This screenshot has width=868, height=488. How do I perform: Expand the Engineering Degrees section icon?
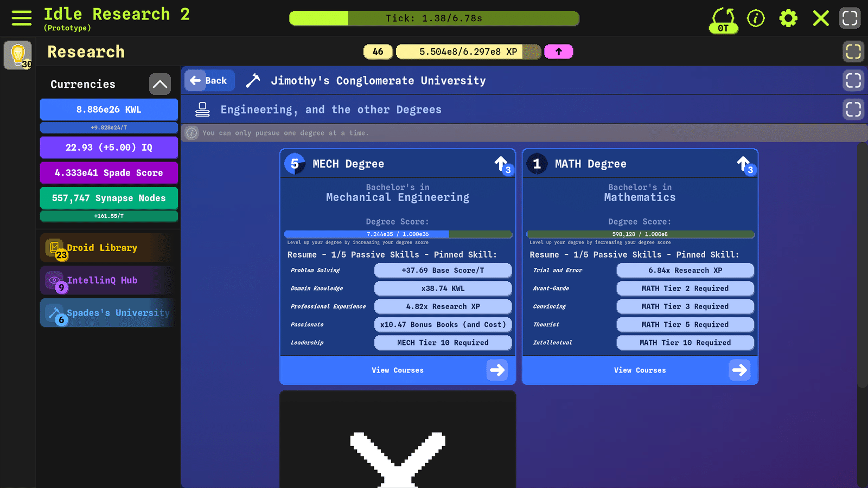tap(853, 110)
